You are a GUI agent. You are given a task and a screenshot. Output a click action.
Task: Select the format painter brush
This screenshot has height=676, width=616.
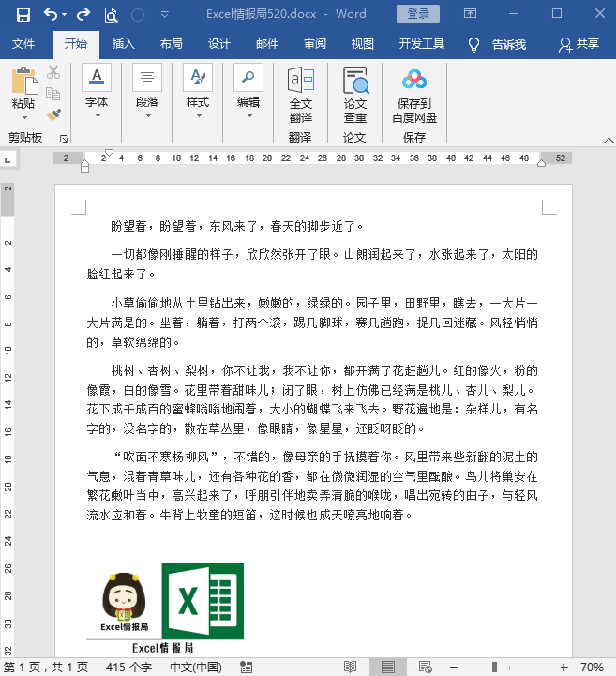pyautogui.click(x=53, y=114)
